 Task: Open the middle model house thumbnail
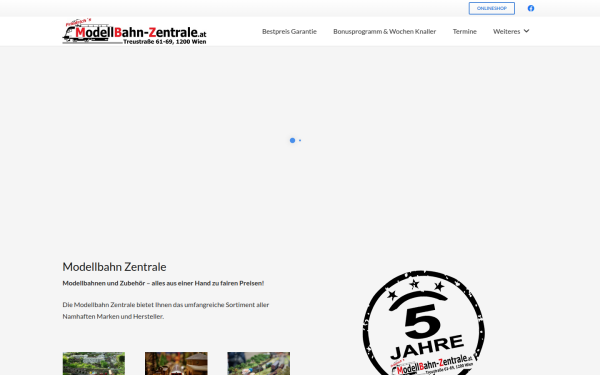tap(176, 364)
